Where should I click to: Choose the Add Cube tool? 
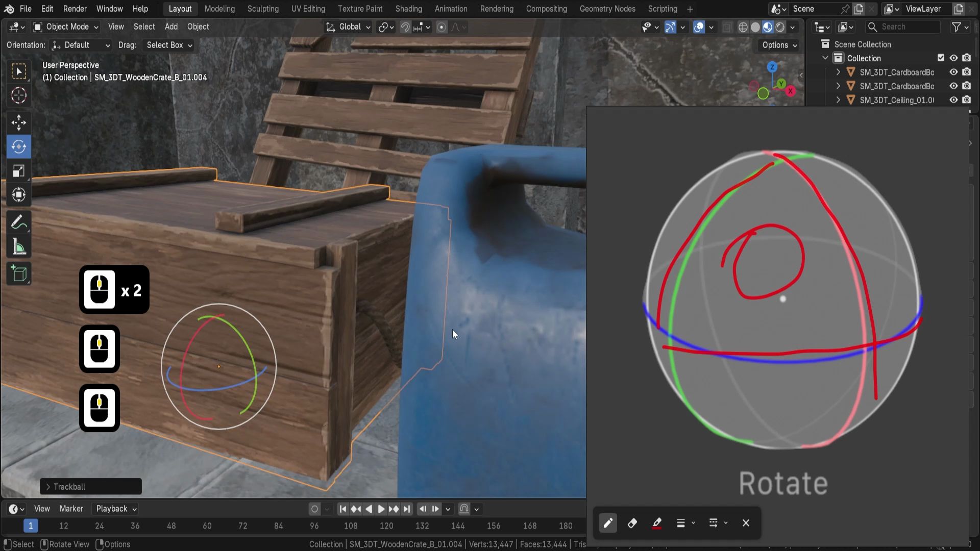click(19, 274)
